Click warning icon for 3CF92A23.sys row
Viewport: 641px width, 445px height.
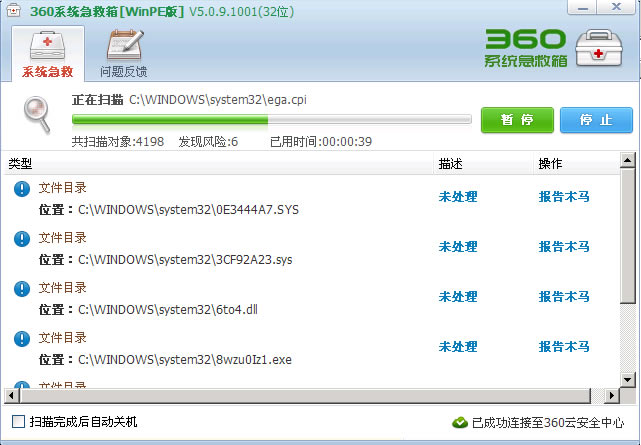(x=22, y=239)
